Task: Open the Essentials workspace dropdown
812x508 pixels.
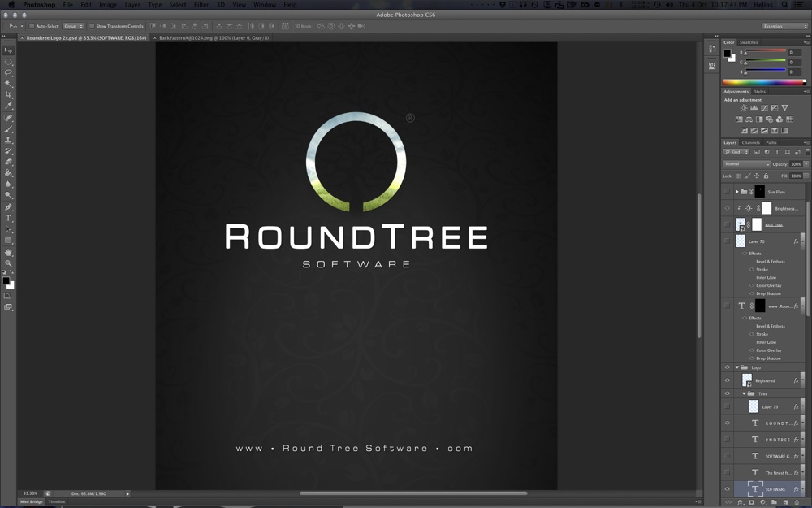Action: (x=784, y=26)
